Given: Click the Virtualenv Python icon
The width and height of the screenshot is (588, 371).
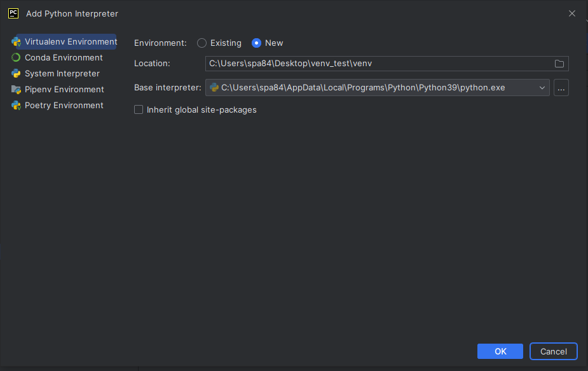Looking at the screenshot, I should [16, 41].
